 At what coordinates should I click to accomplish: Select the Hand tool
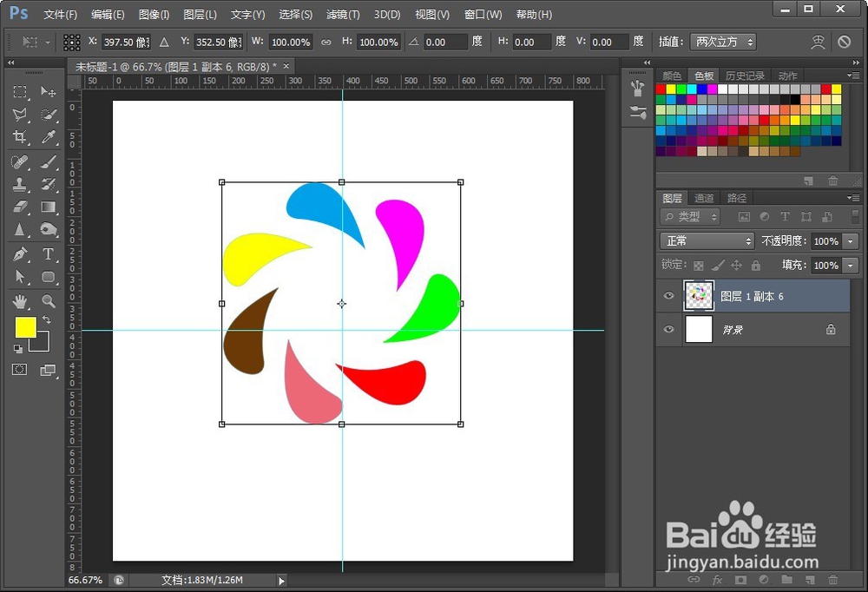pyautogui.click(x=20, y=301)
